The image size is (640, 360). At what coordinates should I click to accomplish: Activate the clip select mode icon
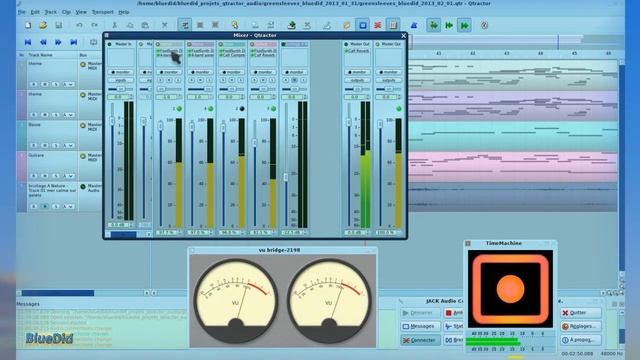pos(184,25)
